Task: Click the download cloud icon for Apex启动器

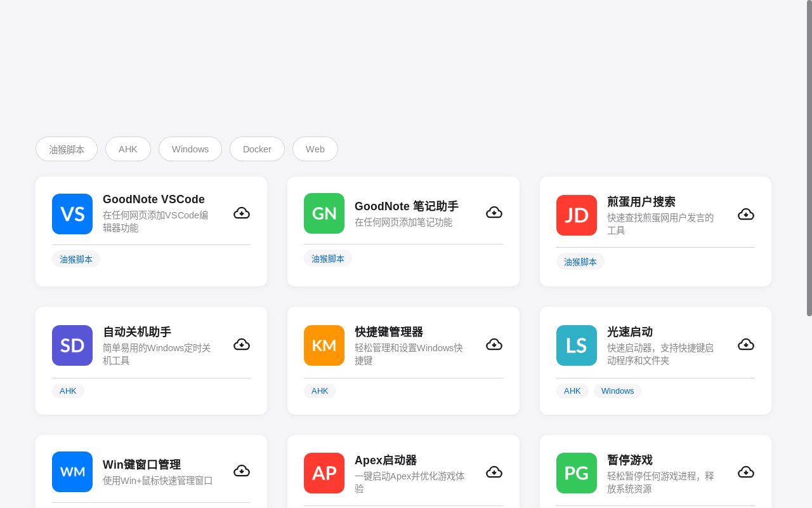Action: pos(494,472)
